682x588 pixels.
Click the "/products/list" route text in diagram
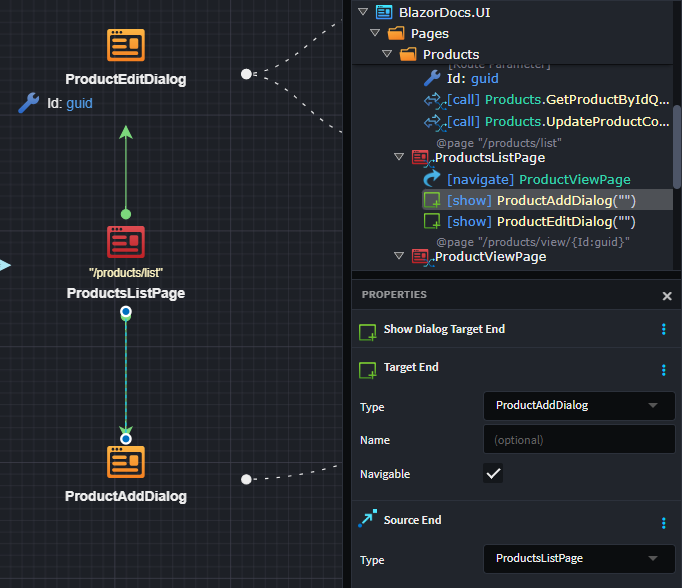tap(126, 273)
